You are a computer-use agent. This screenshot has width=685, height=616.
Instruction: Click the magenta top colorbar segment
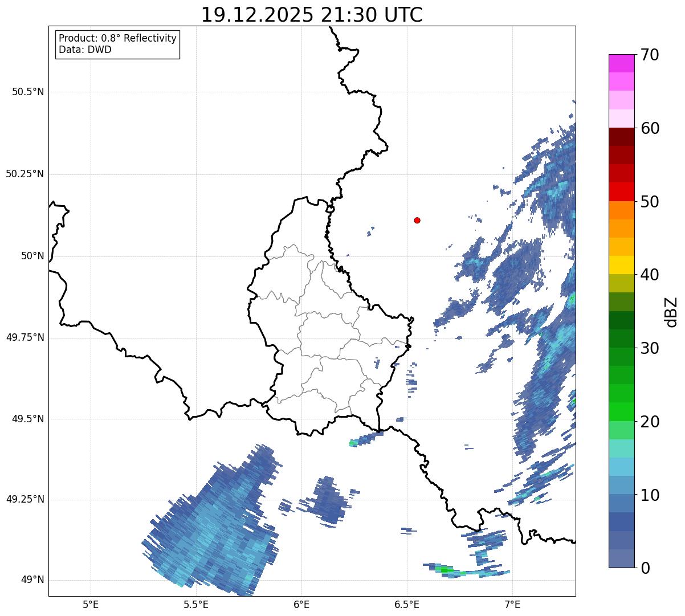click(x=621, y=63)
